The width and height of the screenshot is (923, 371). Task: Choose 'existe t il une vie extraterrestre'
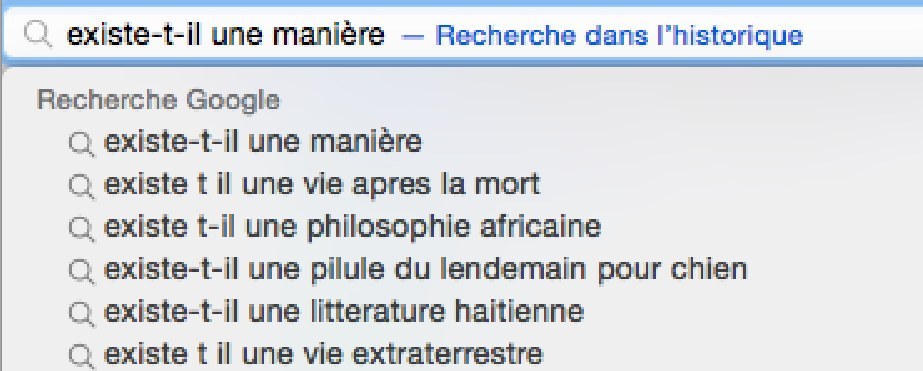click(323, 354)
